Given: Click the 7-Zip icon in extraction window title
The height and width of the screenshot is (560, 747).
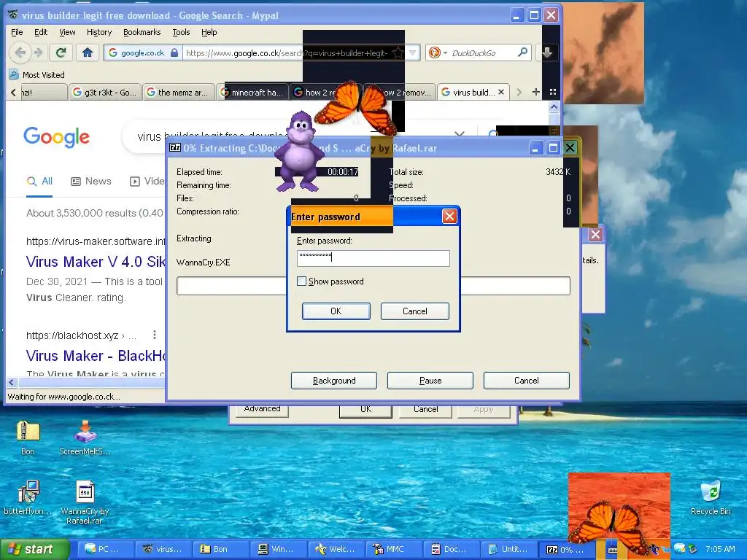Looking at the screenshot, I should 175,147.
